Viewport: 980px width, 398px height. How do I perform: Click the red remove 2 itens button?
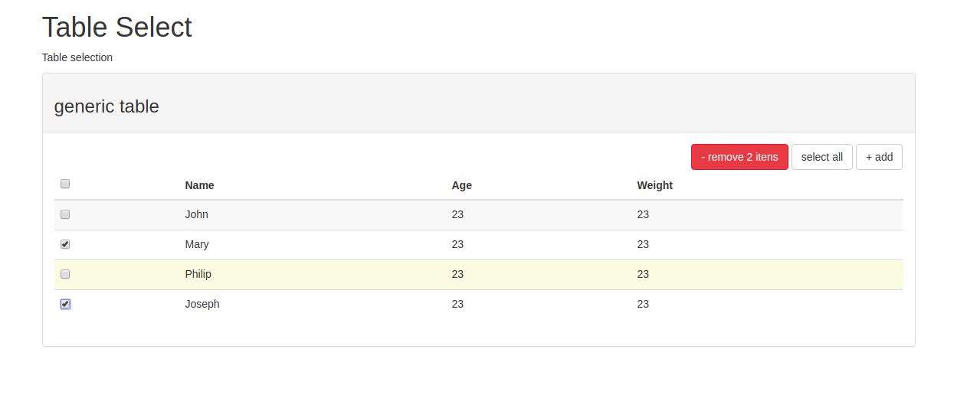tap(739, 157)
